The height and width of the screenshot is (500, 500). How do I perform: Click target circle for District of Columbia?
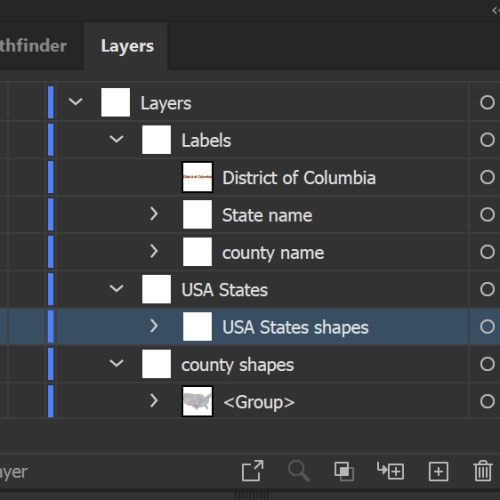point(487,177)
